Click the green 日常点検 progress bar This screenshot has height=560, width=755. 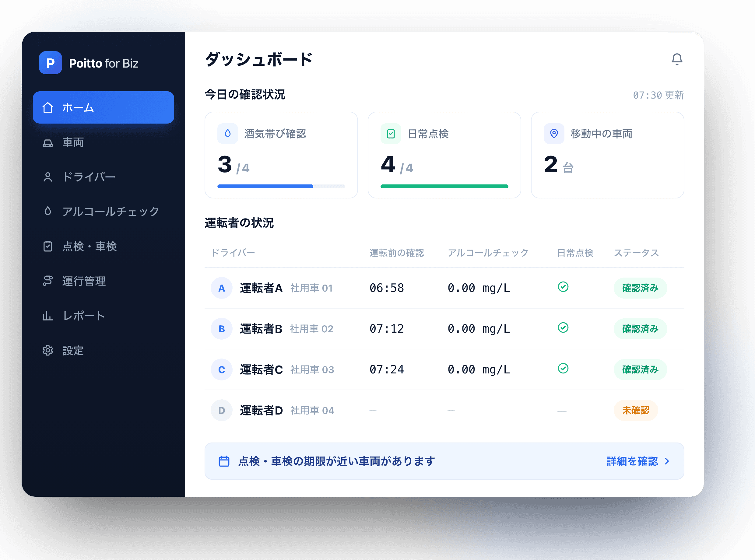(x=444, y=186)
